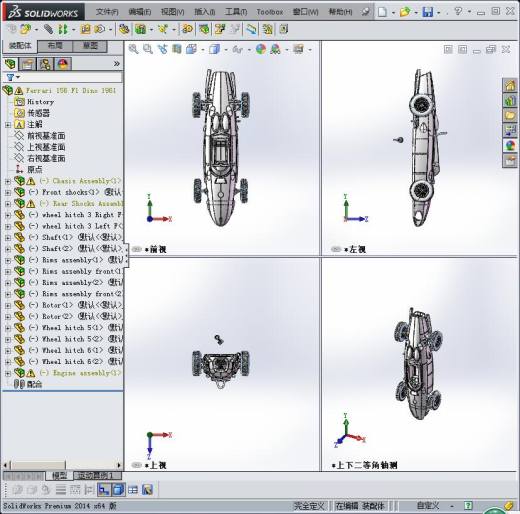Toggle the link icon beside *上视 view label
The height and width of the screenshot is (514, 520).
(137, 465)
